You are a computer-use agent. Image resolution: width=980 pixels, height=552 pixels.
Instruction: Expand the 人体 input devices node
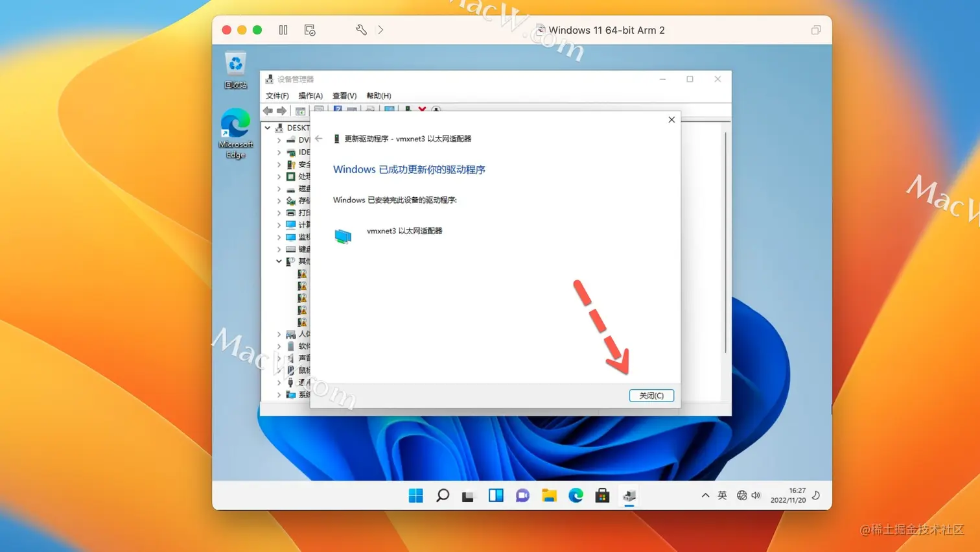[279, 334]
